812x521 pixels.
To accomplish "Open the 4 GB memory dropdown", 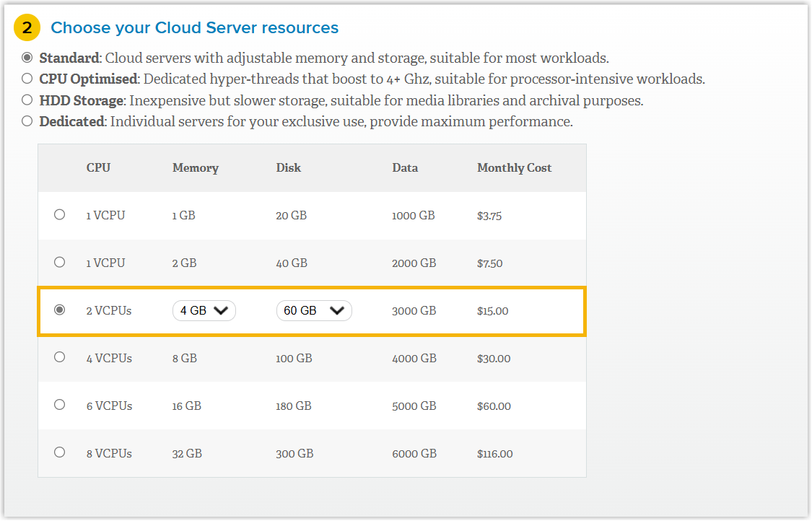I will pos(204,310).
